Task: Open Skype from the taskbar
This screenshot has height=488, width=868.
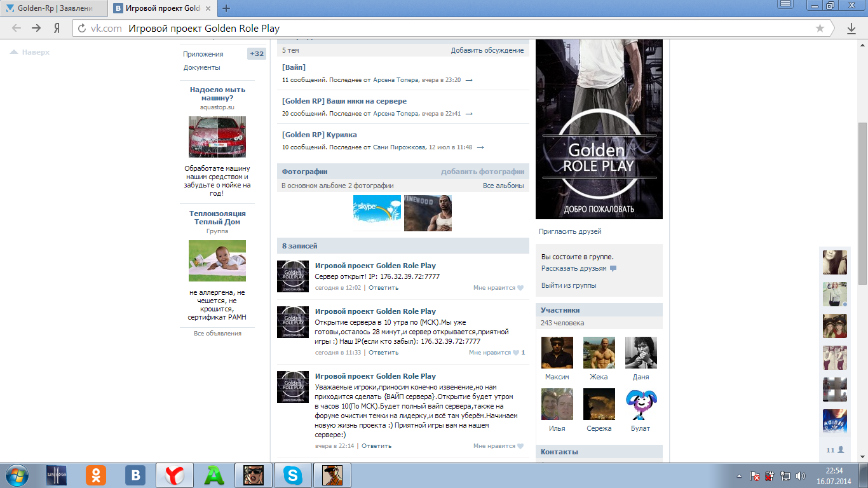Action: pos(293,475)
